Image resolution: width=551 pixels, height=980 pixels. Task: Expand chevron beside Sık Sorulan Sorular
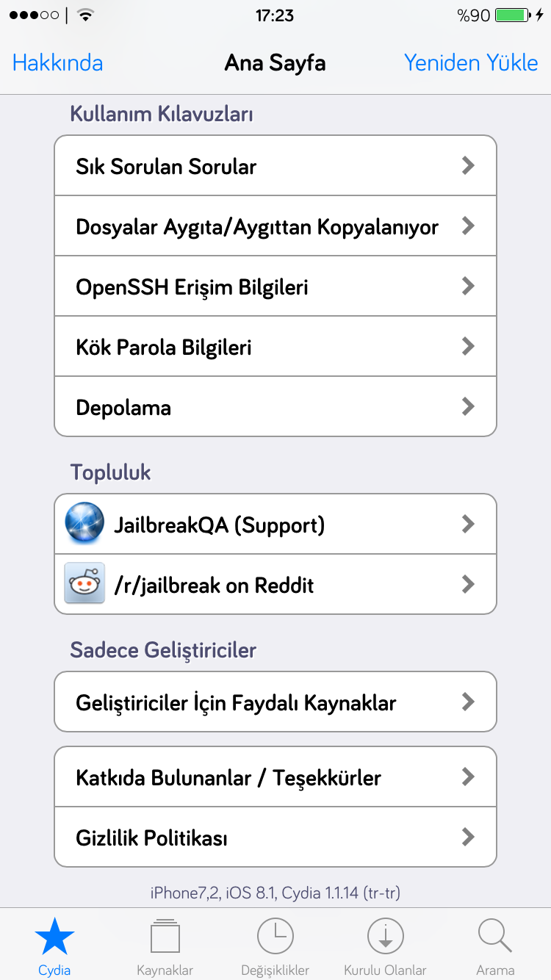pyautogui.click(x=468, y=166)
